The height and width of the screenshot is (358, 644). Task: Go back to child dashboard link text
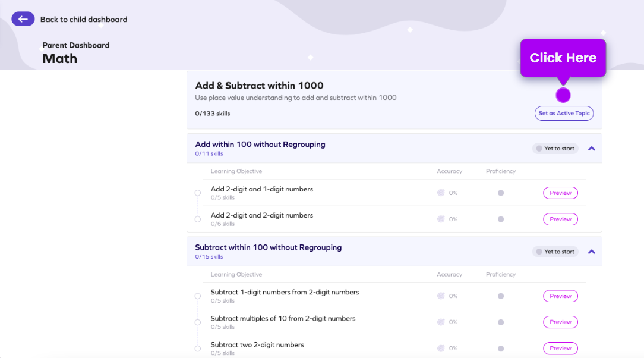[x=84, y=19]
